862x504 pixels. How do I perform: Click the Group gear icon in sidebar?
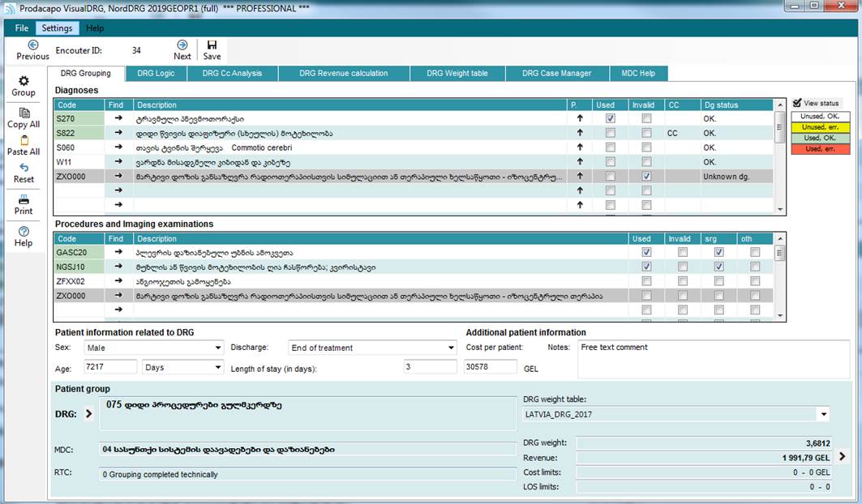pos(24,81)
